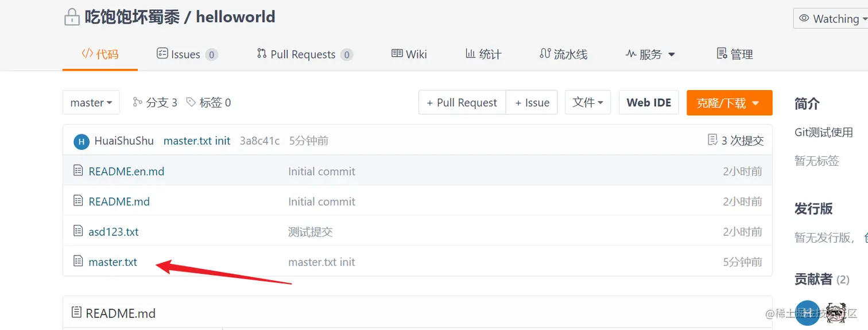
Task: Open the master.txt file
Action: (x=113, y=262)
